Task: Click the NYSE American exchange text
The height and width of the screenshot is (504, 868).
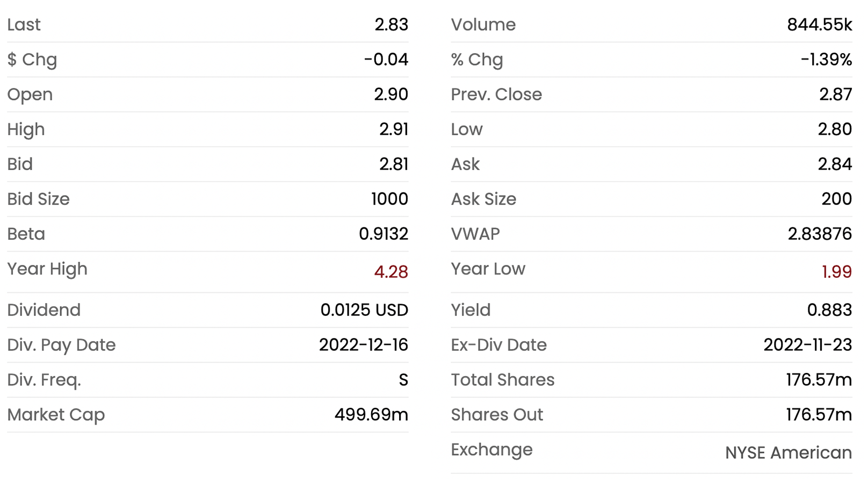Action: [x=789, y=453]
